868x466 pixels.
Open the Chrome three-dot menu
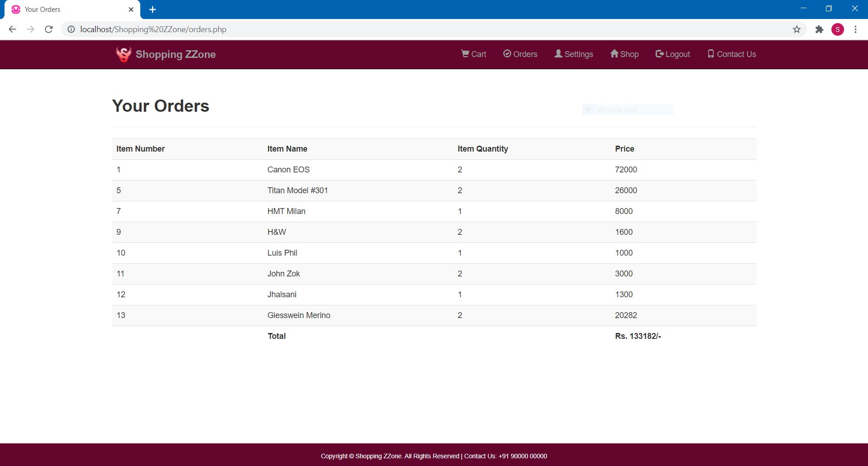click(855, 29)
